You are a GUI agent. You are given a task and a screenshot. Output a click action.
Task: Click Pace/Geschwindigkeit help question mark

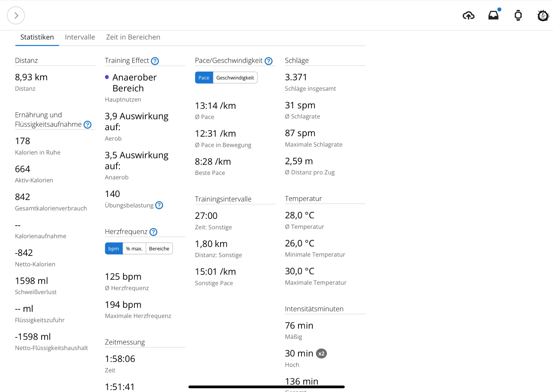[x=268, y=61]
